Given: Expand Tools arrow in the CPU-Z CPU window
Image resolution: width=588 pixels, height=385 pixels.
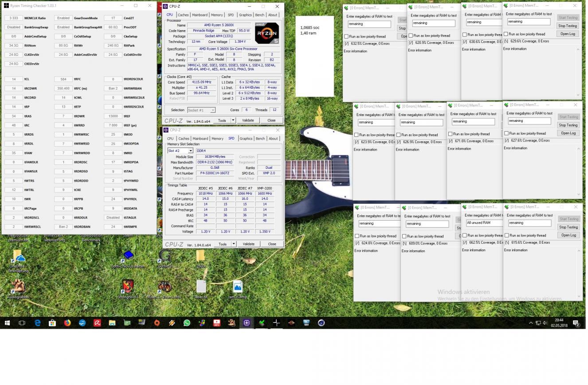Looking at the screenshot, I should (233, 120).
